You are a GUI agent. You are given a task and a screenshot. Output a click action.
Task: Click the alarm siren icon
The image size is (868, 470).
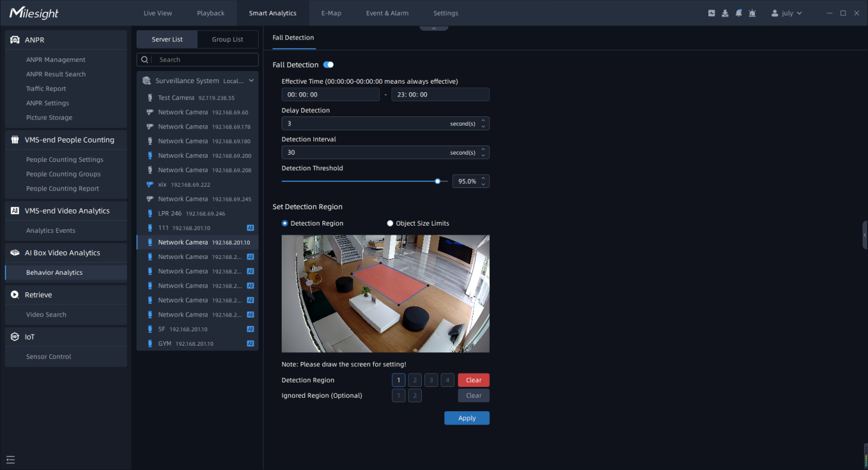point(753,13)
